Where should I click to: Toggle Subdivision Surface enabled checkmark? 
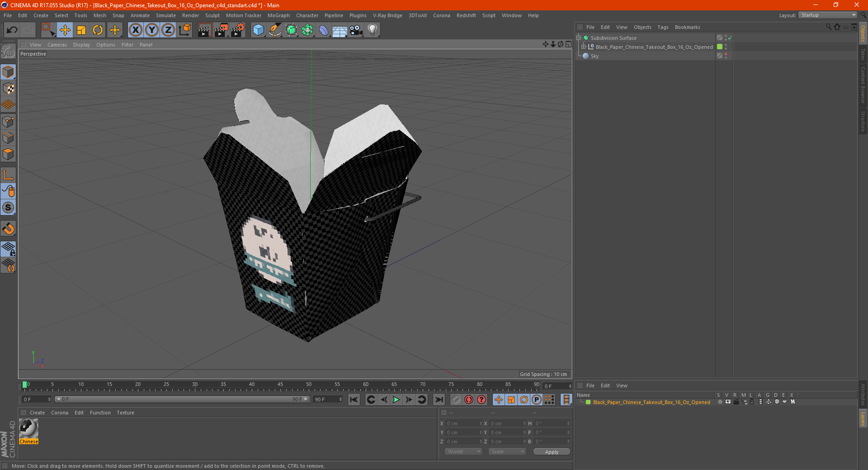click(730, 38)
